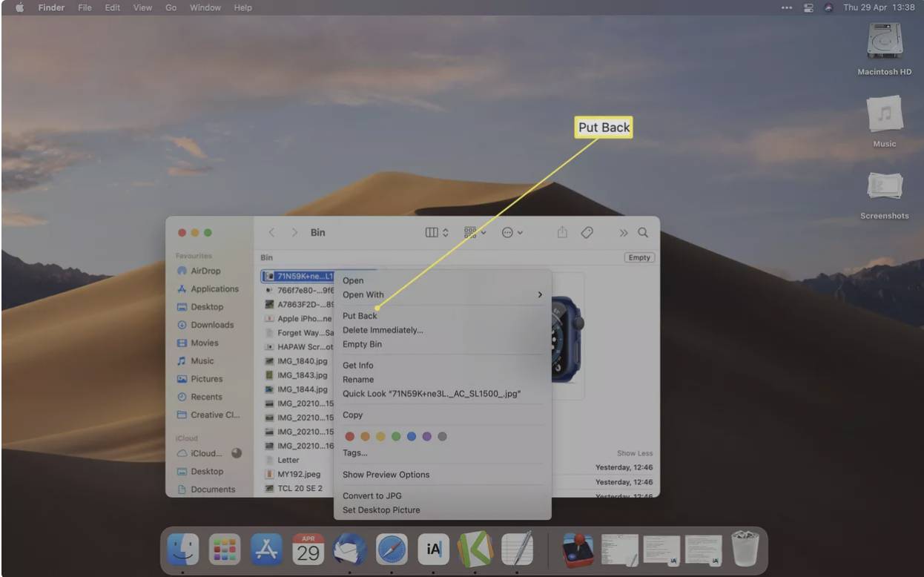Image resolution: width=924 pixels, height=577 pixels.
Task: Go back with the left chevron
Action: tap(271, 232)
